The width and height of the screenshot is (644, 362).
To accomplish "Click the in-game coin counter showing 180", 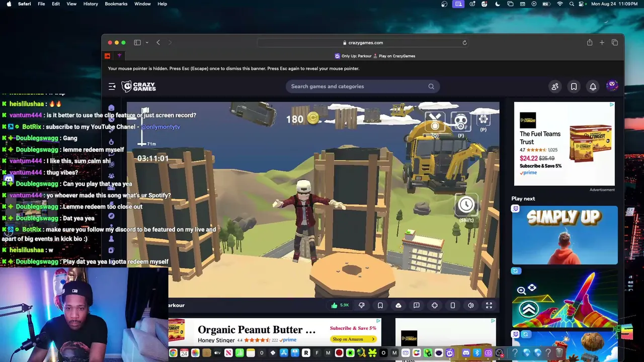I will (302, 119).
